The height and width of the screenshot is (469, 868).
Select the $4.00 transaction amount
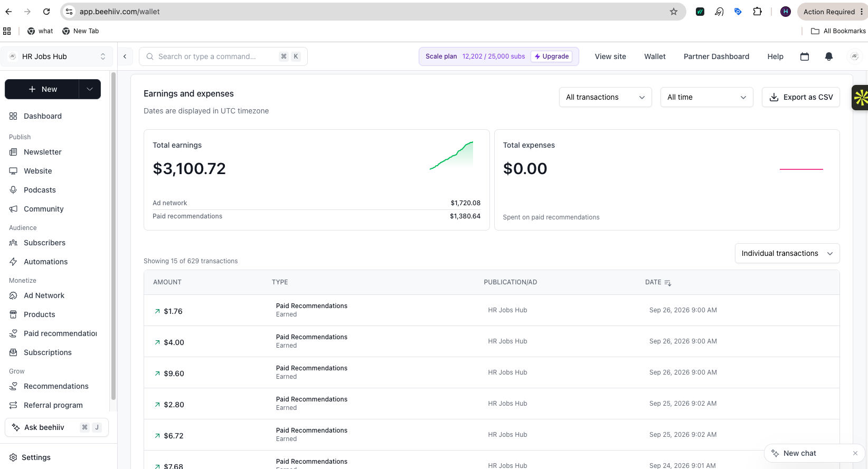coord(174,342)
